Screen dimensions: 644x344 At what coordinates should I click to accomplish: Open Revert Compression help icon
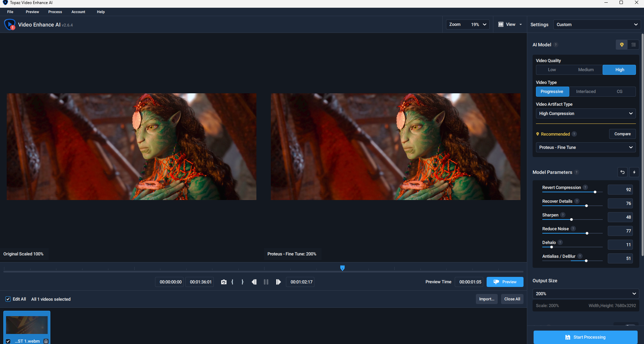(x=585, y=187)
